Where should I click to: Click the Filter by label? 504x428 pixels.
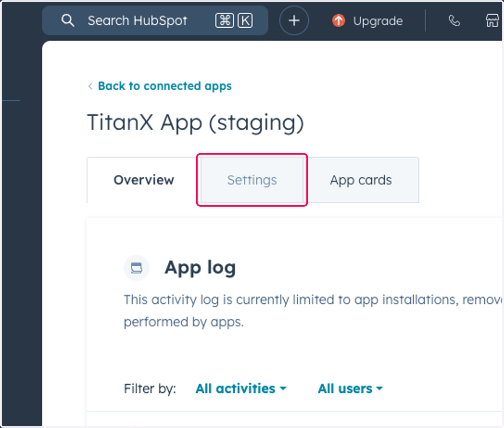(x=150, y=389)
